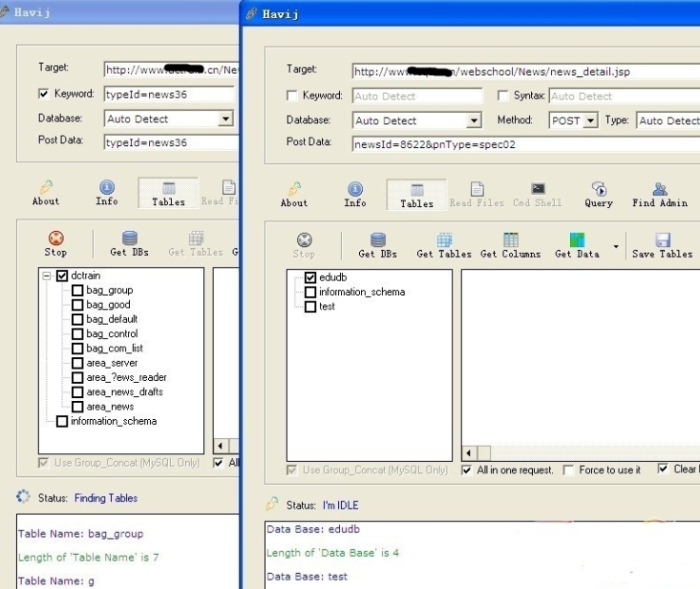Open the Find Admin tool

(x=660, y=195)
